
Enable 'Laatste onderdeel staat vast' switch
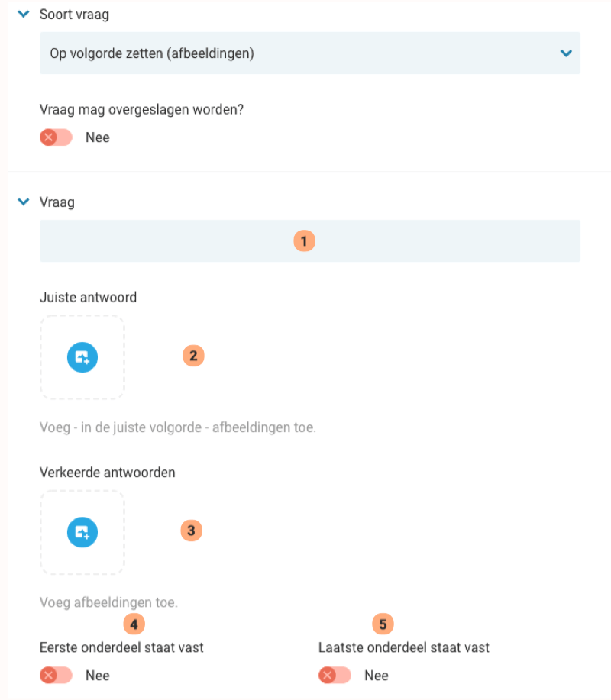point(335,676)
